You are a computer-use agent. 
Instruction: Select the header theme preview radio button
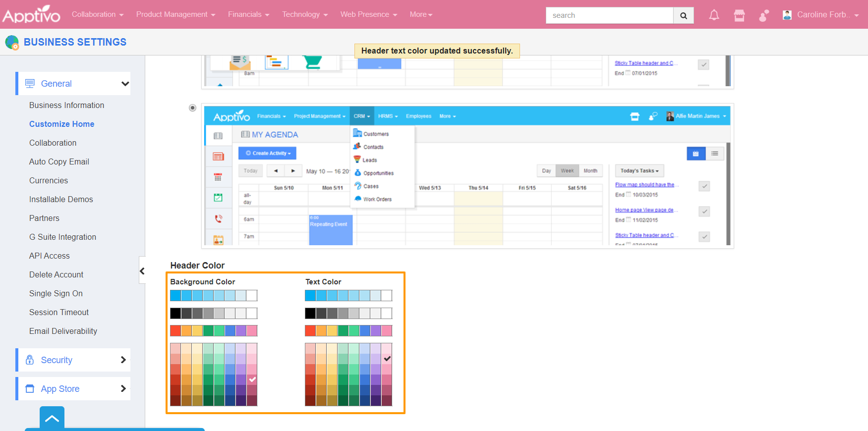tap(192, 108)
